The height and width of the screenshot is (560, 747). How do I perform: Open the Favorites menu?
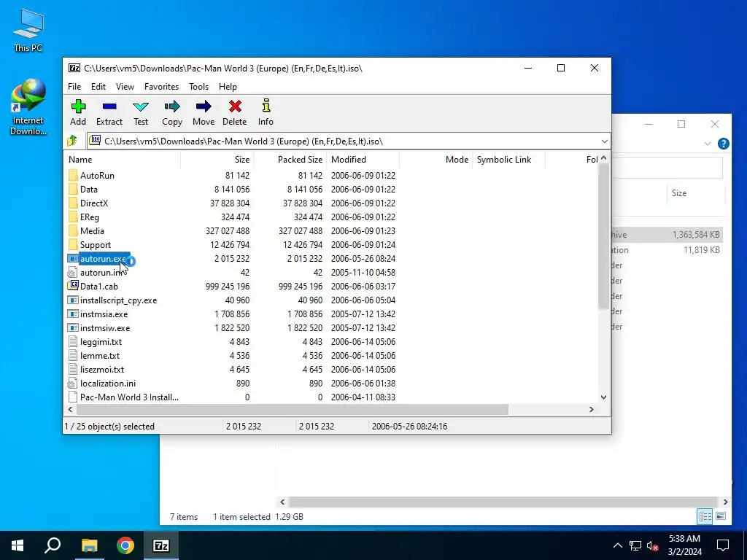(161, 87)
